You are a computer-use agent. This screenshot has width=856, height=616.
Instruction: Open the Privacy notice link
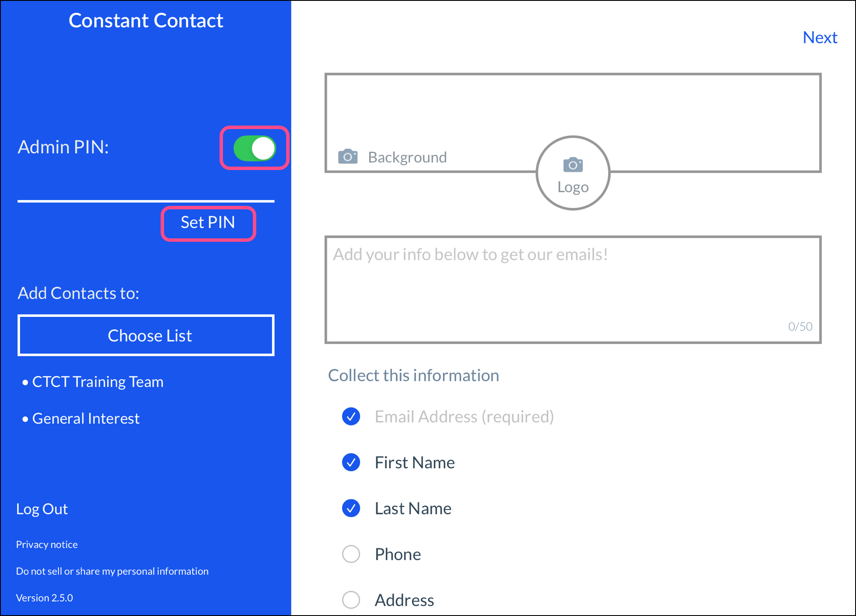point(47,544)
